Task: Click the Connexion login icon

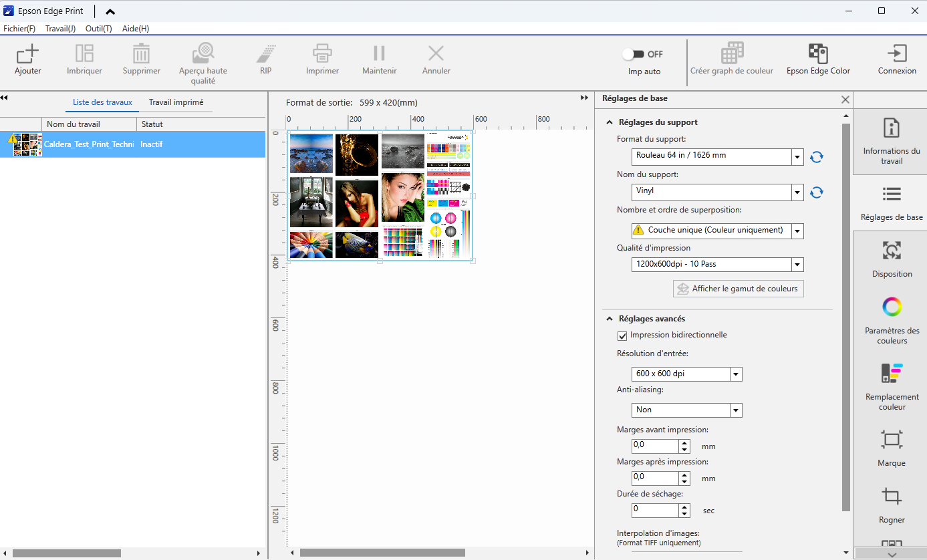Action: (897, 54)
